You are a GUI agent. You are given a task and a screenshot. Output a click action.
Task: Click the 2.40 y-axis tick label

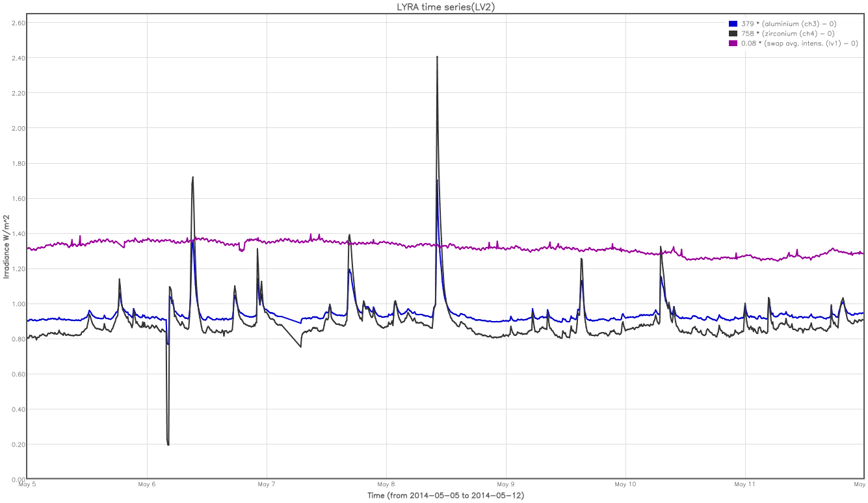[x=18, y=58]
